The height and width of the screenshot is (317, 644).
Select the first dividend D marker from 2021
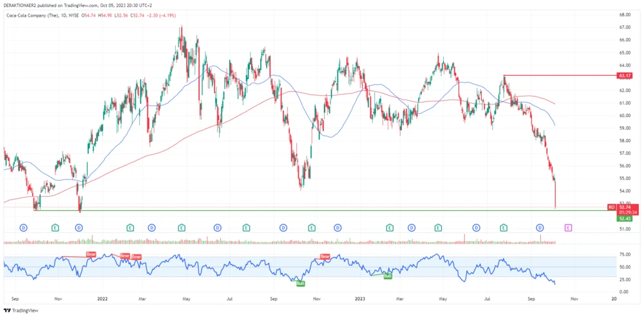coord(24,228)
